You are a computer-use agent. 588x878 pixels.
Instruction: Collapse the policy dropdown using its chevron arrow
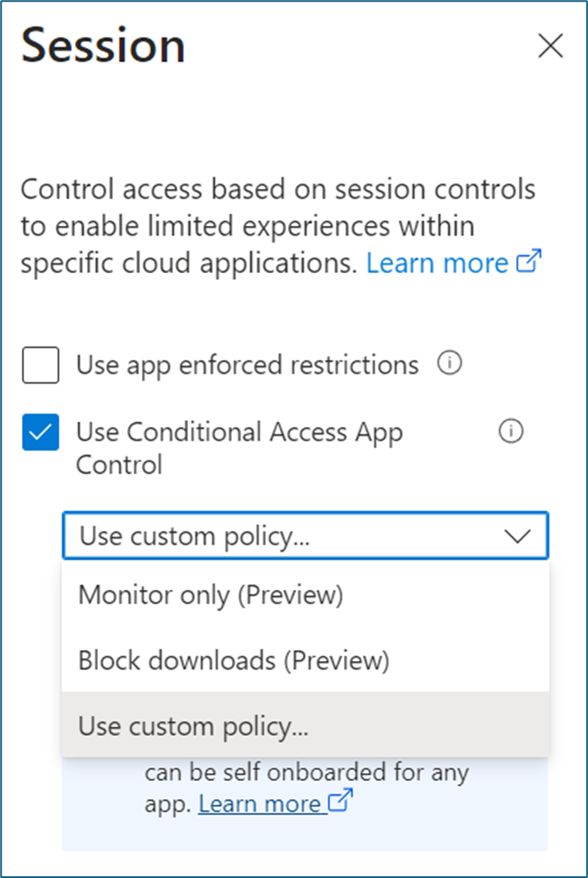click(x=518, y=536)
